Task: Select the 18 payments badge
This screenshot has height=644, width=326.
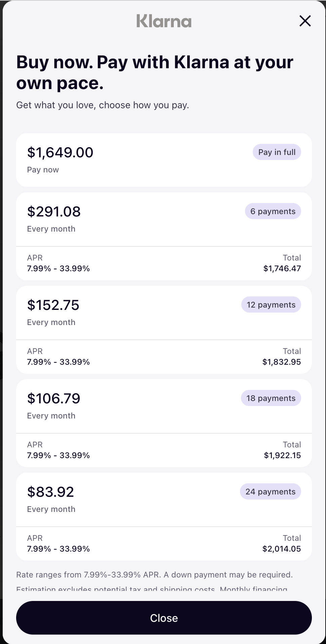Action: point(271,398)
